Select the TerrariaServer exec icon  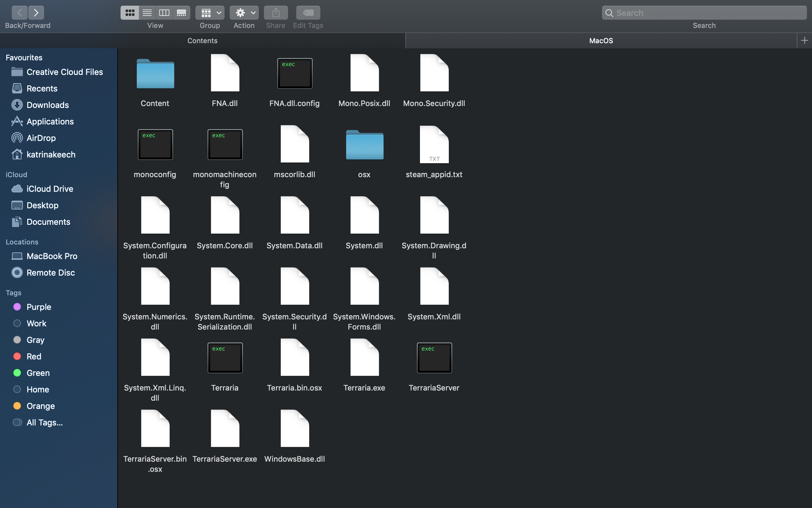click(x=434, y=358)
